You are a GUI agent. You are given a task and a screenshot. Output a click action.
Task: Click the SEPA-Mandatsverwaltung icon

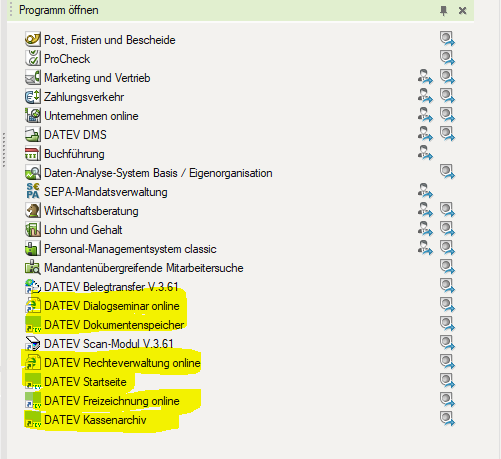[33, 191]
